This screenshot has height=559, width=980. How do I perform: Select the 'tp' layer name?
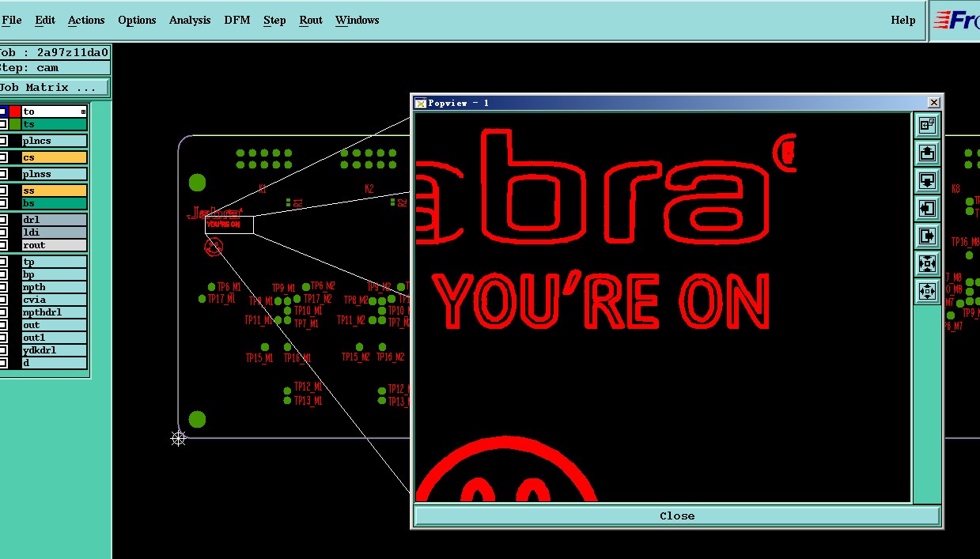click(55, 262)
